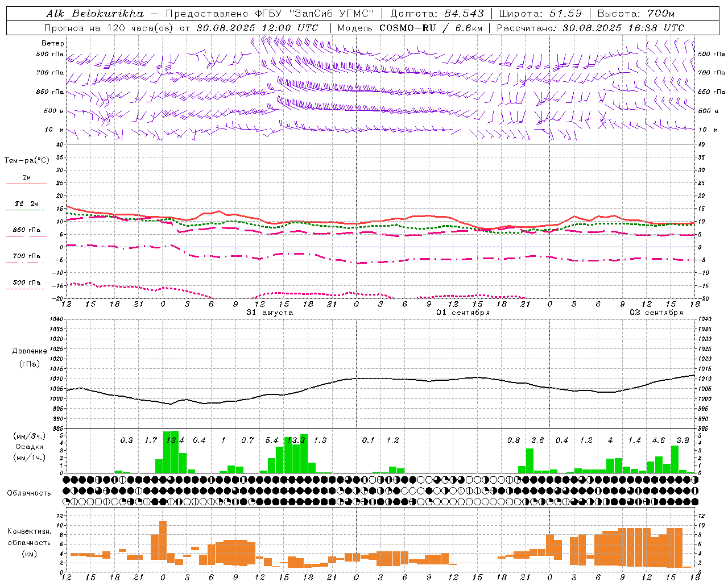Click the model label COSMO-RU / 6.6км

click(x=431, y=27)
